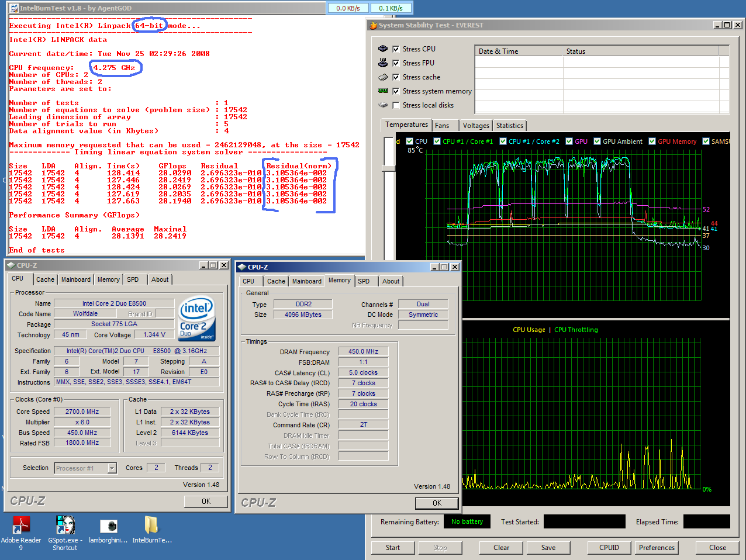The image size is (746, 560).
Task: Toggle GPU Ambient graph checkbox
Action: tap(597, 141)
